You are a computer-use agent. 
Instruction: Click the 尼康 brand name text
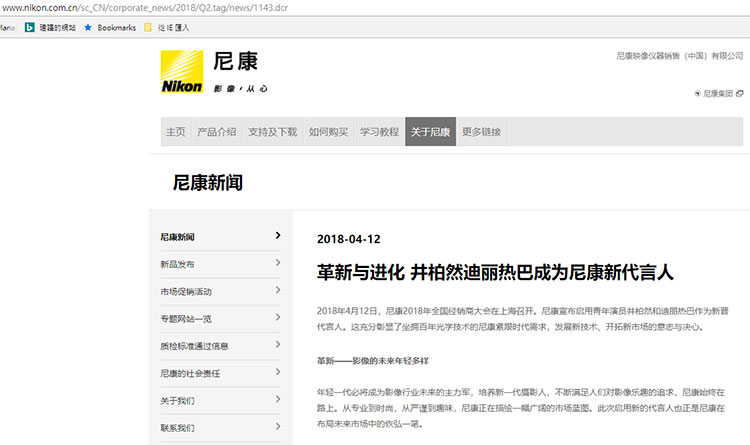click(x=235, y=61)
